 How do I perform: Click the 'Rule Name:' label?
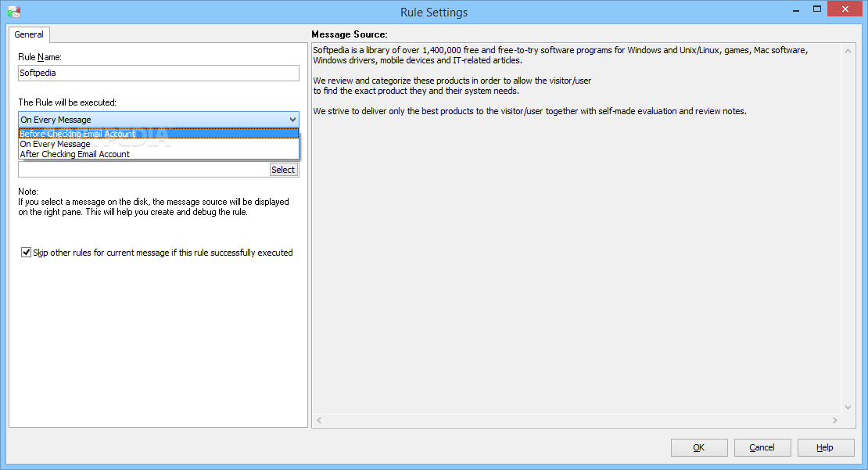click(x=40, y=57)
